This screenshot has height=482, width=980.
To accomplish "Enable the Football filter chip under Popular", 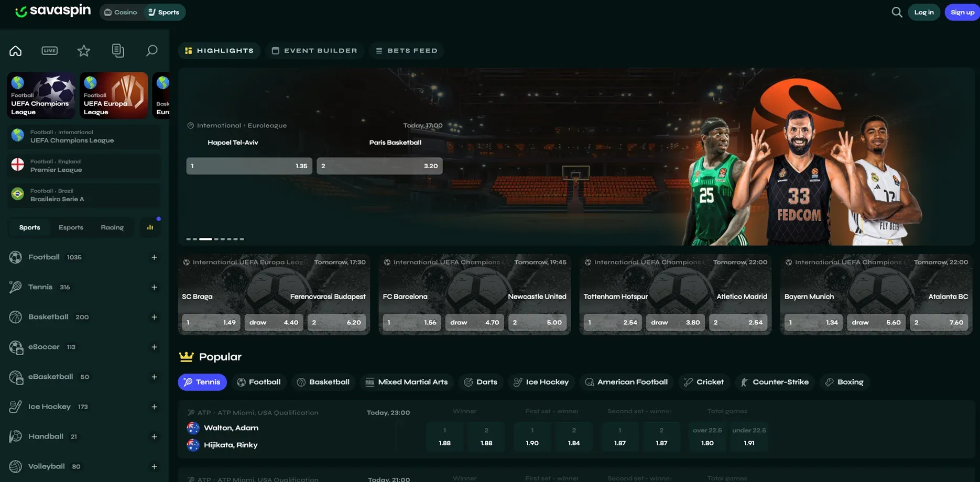I will point(259,381).
